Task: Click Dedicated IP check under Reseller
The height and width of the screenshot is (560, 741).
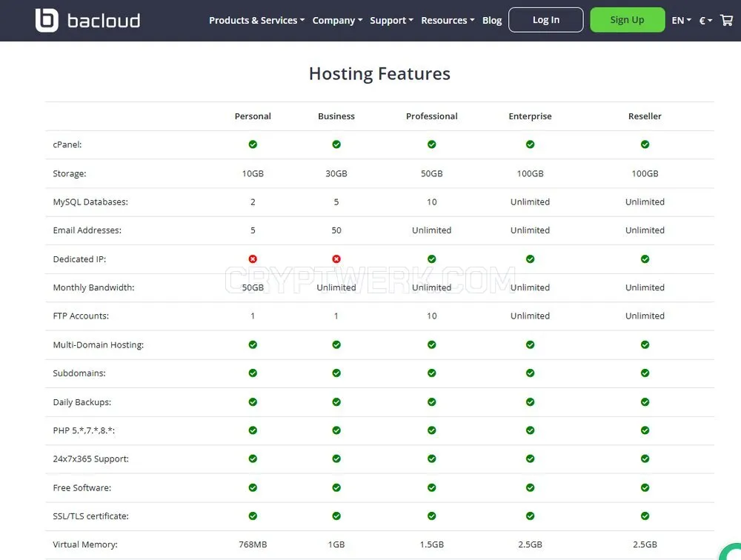Action: [645, 259]
